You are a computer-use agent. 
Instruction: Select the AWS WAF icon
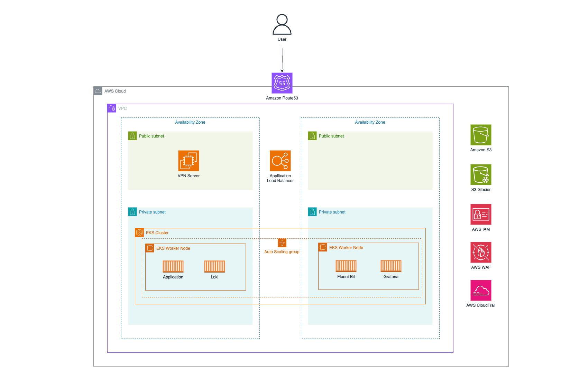click(x=481, y=252)
